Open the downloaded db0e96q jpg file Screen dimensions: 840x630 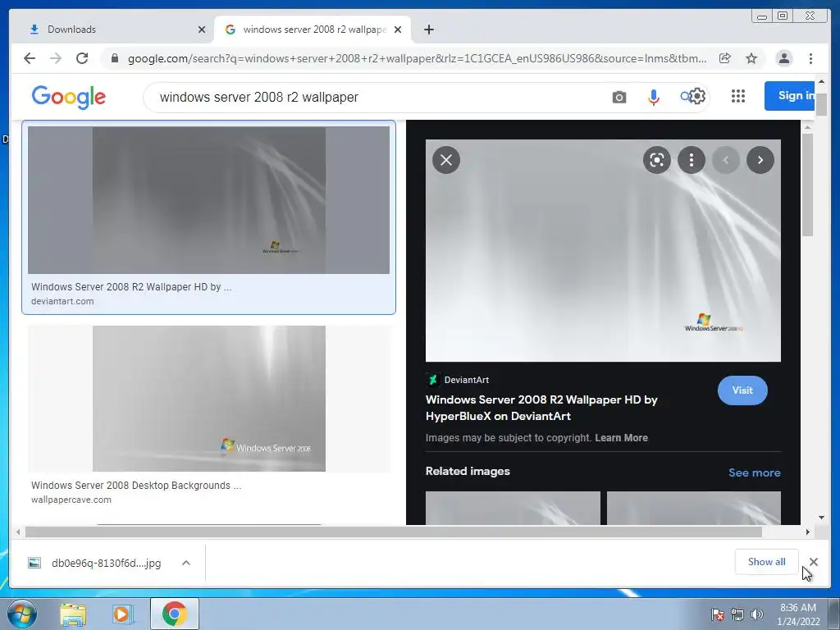tap(97, 563)
